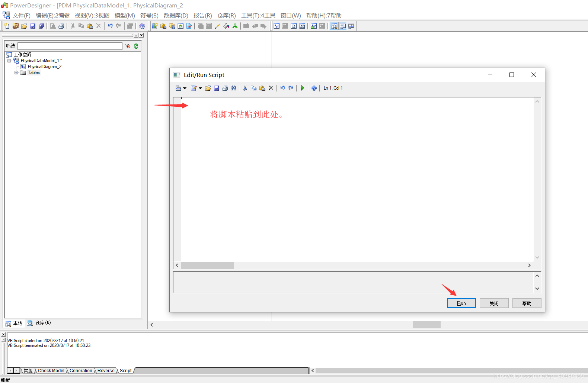Paste into script editor via toolbar
Viewport: 588px width, 383px height.
coord(262,88)
